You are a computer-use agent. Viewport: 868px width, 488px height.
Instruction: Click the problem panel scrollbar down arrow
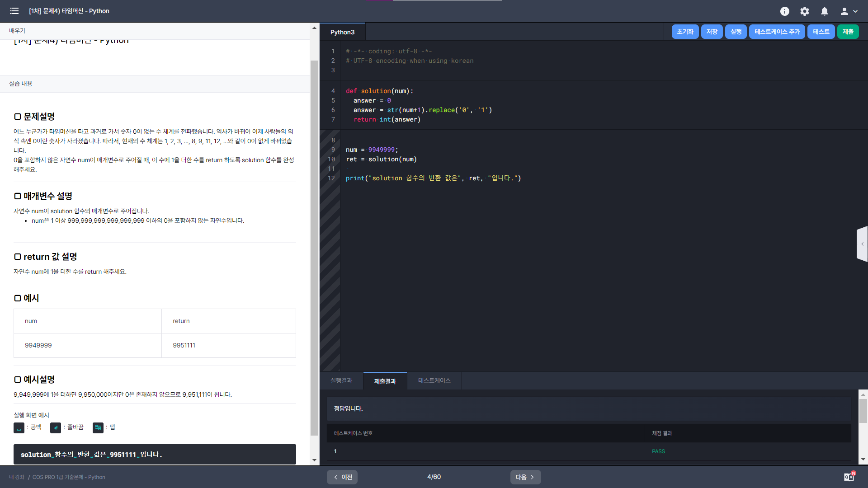tap(314, 460)
